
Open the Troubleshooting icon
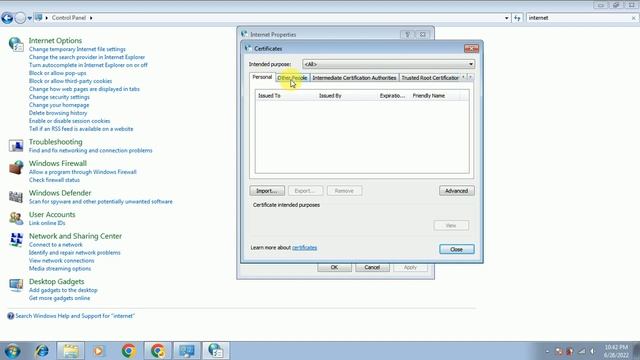[x=16, y=146]
